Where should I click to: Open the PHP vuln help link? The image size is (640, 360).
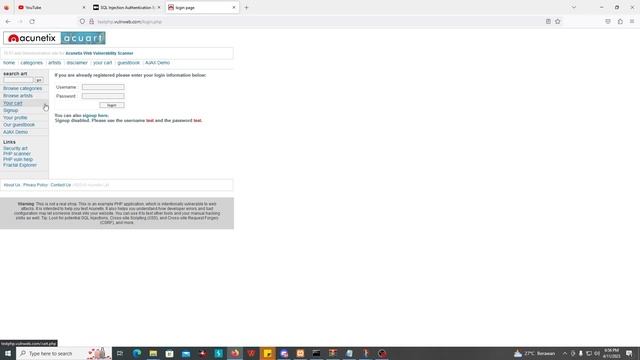point(18,160)
